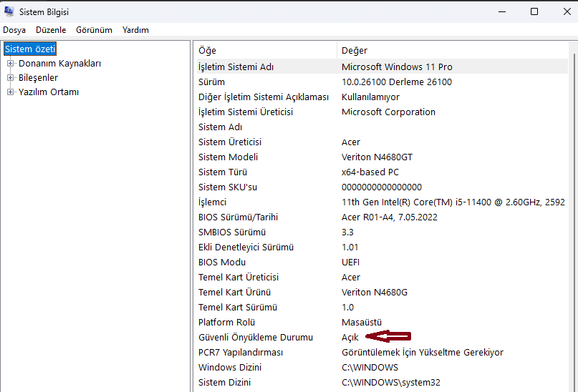The image size is (578, 392).
Task: Click the Veriton N4680G value
Action: click(x=375, y=293)
